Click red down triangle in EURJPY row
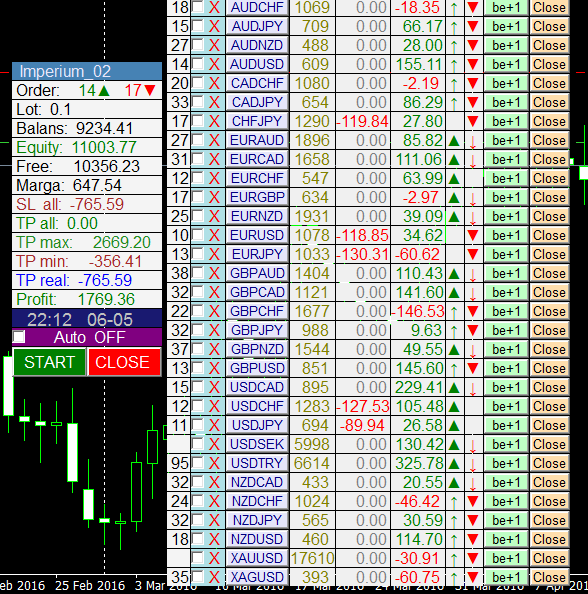Screen dimensions: 588x594 click(472, 254)
